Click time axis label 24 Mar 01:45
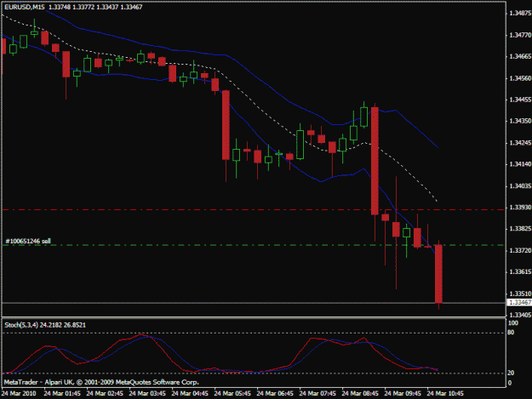 (62, 394)
